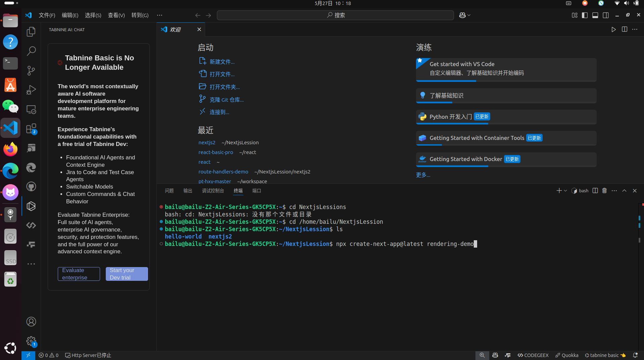This screenshot has height=360, width=644.
Task: Open the 查看(V) menu
Action: pyautogui.click(x=116, y=15)
